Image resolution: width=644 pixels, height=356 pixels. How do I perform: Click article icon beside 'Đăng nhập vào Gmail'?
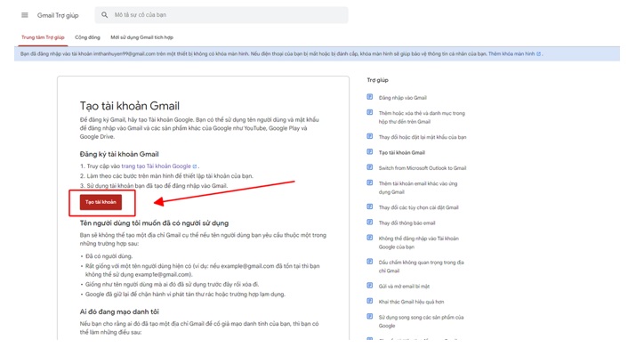click(x=370, y=97)
